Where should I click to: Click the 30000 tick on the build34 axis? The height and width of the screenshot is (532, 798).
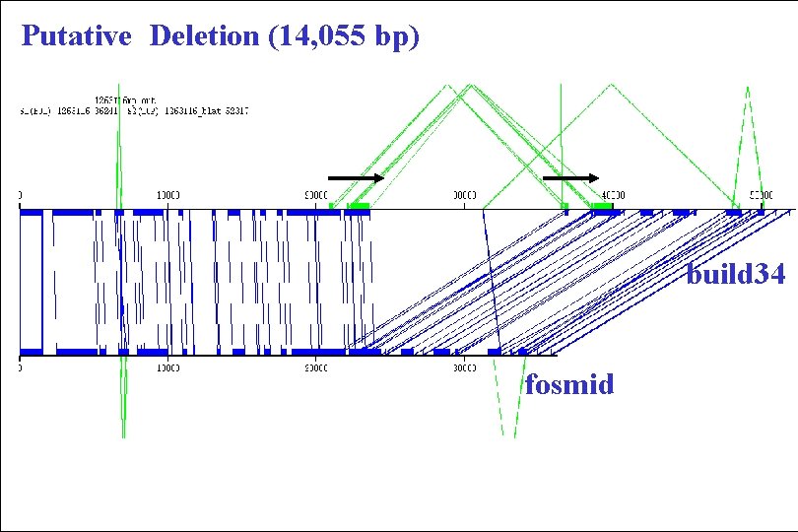click(x=465, y=195)
